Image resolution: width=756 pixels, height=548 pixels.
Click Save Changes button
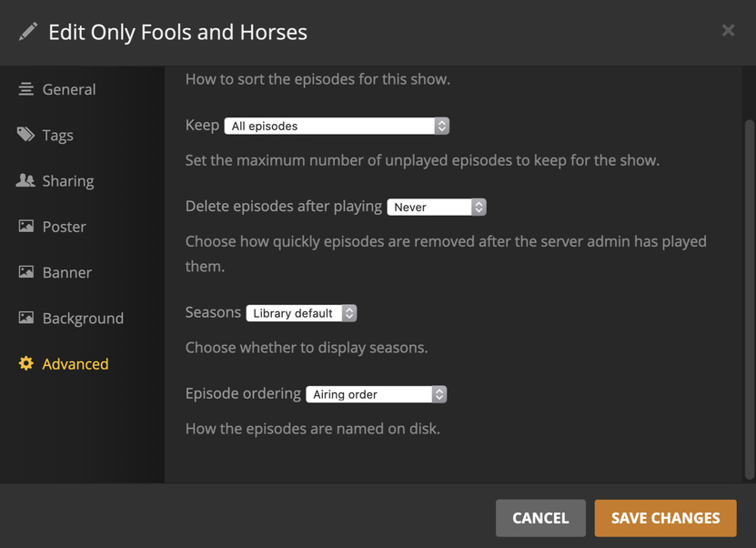pos(665,518)
